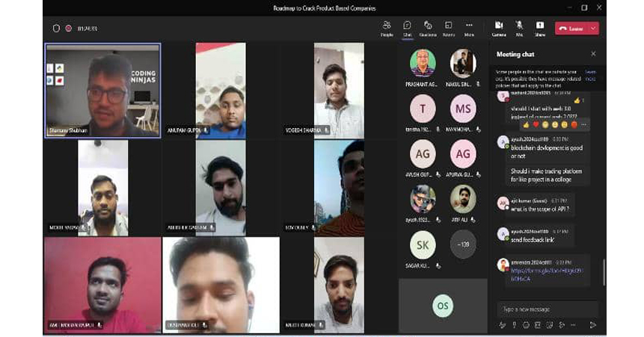Click Learn more link in chat notice
The width and height of the screenshot is (644, 337).
[590, 74]
